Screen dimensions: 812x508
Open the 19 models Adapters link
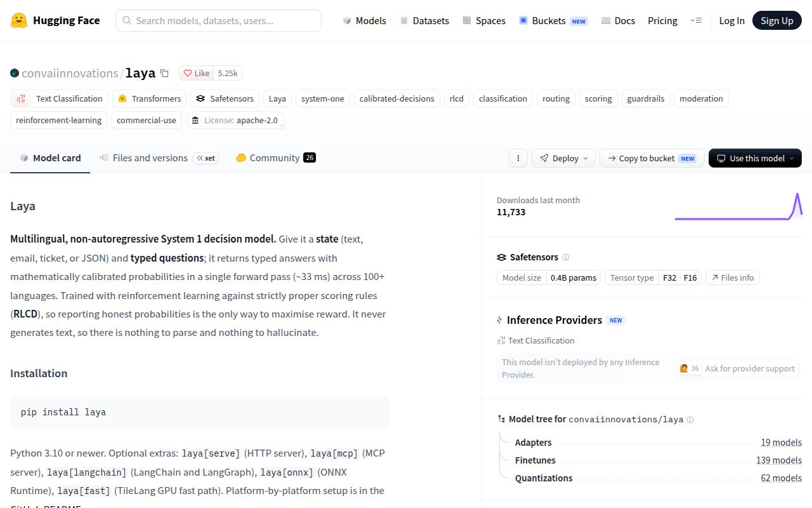(x=781, y=443)
